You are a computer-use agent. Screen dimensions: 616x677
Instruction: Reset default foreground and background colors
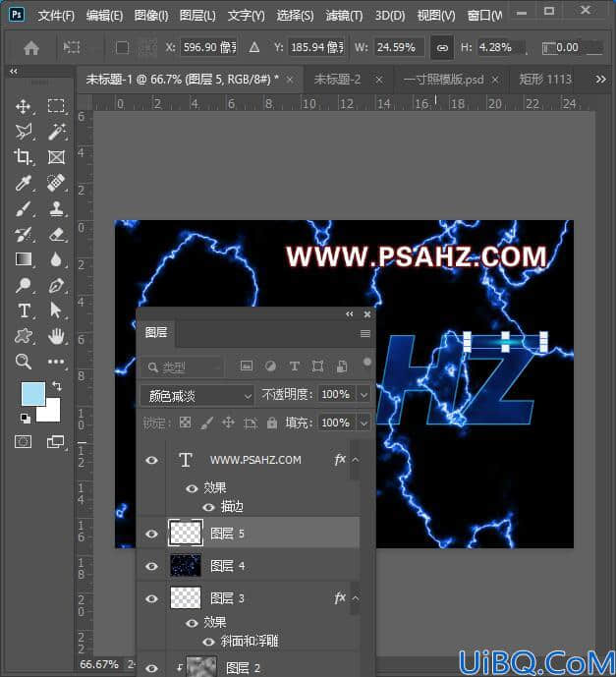pyautogui.click(x=25, y=418)
